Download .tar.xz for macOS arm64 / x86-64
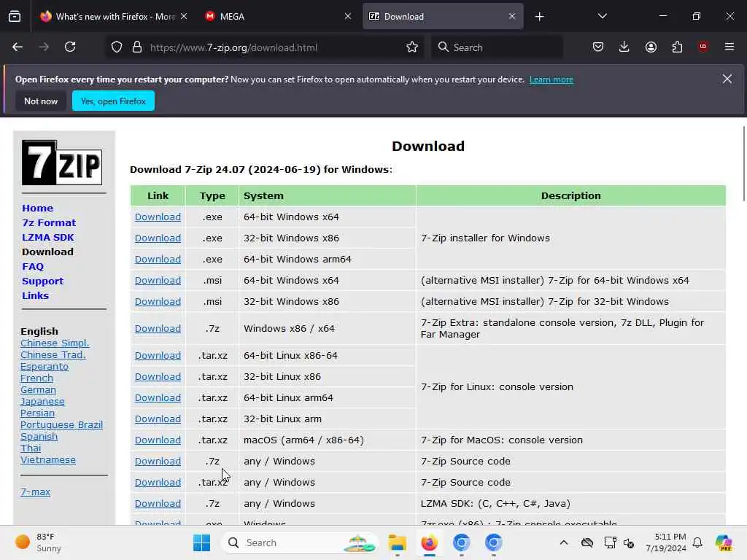The width and height of the screenshot is (747, 560). tap(158, 440)
